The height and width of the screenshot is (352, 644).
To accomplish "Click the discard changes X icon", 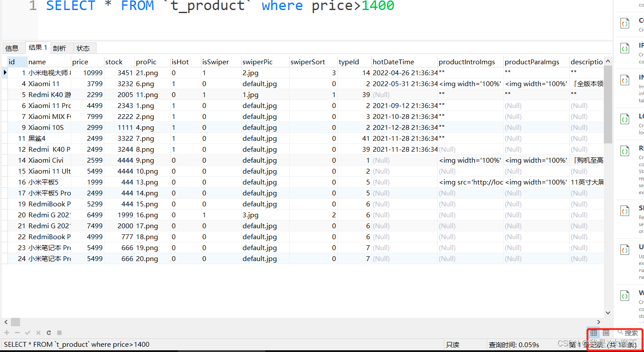I will pyautogui.click(x=38, y=333).
